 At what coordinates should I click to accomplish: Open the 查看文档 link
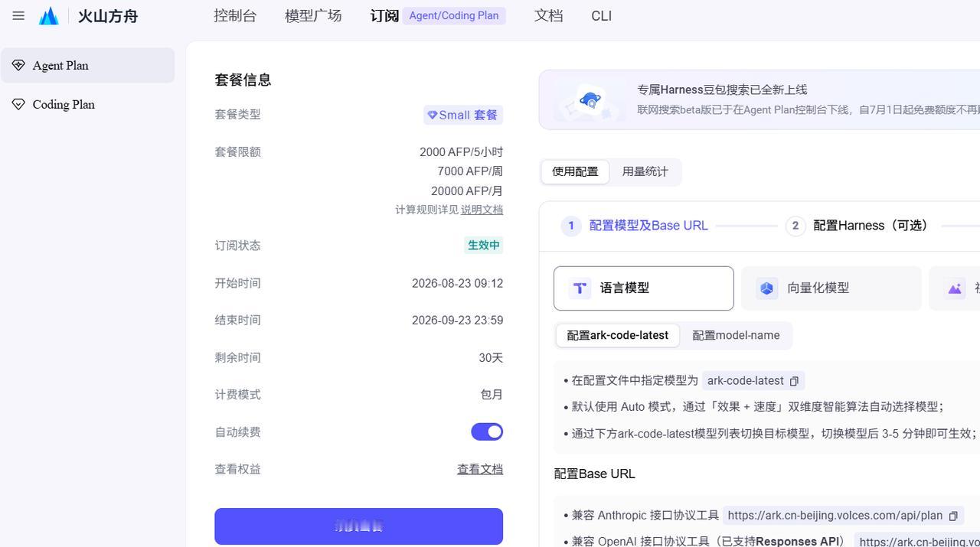tap(480, 469)
